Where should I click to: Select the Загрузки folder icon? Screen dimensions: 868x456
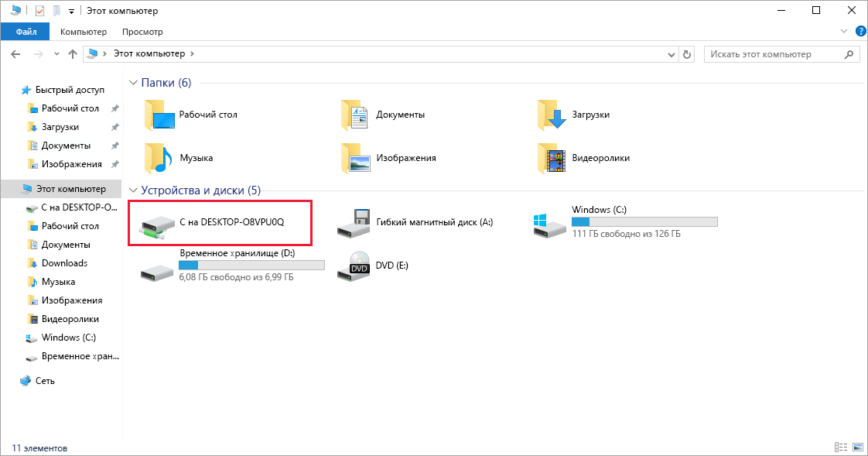pos(552,115)
